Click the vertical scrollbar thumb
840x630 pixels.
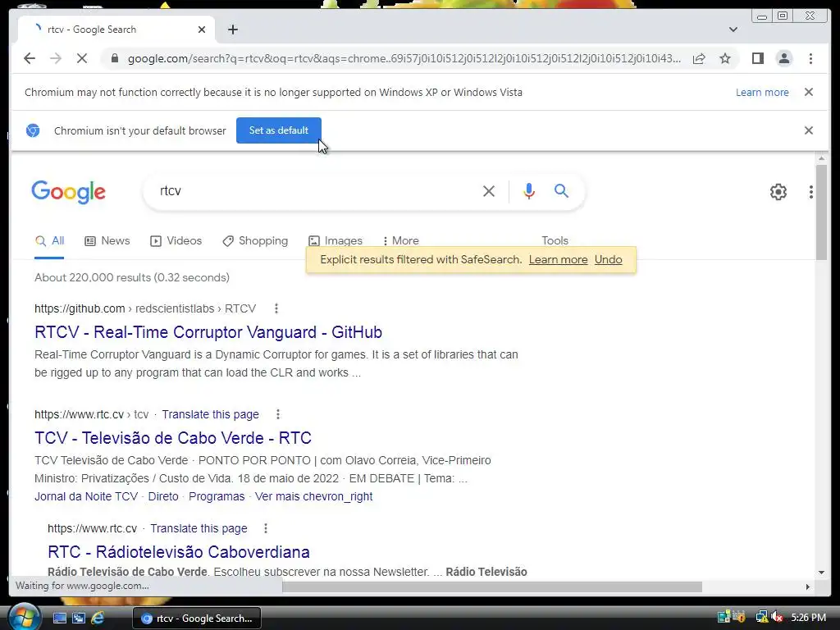pyautogui.click(x=821, y=212)
